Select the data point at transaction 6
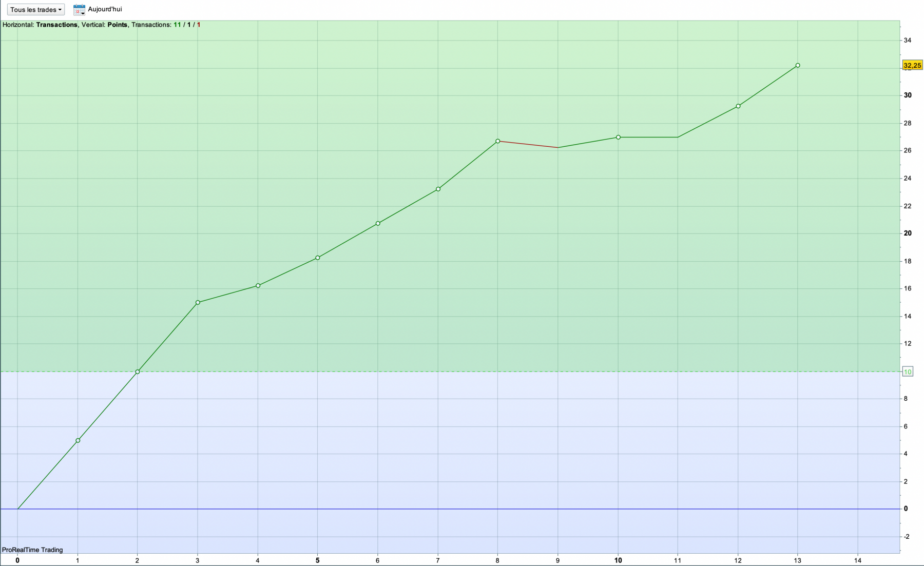 tap(378, 224)
